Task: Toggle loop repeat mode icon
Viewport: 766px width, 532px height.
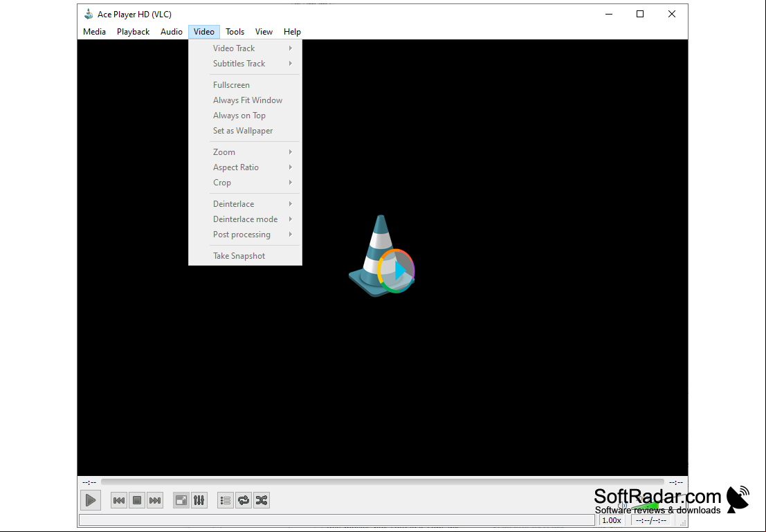Action: point(244,500)
